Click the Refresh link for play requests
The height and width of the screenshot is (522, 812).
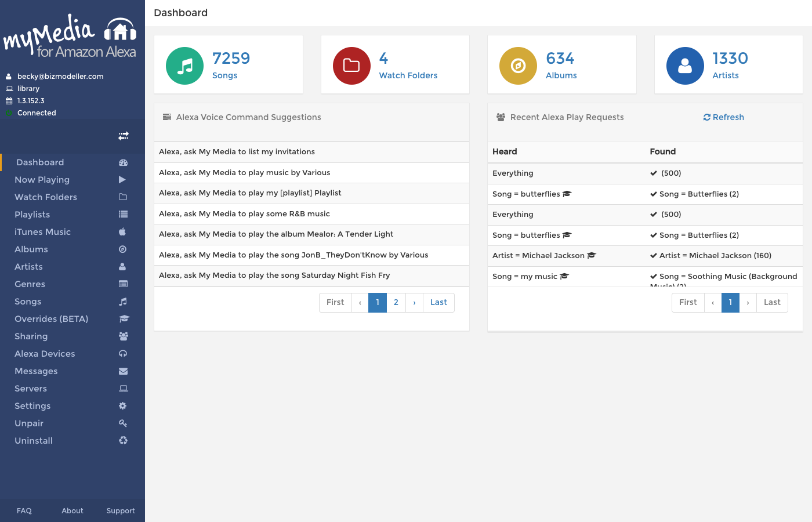[724, 117]
